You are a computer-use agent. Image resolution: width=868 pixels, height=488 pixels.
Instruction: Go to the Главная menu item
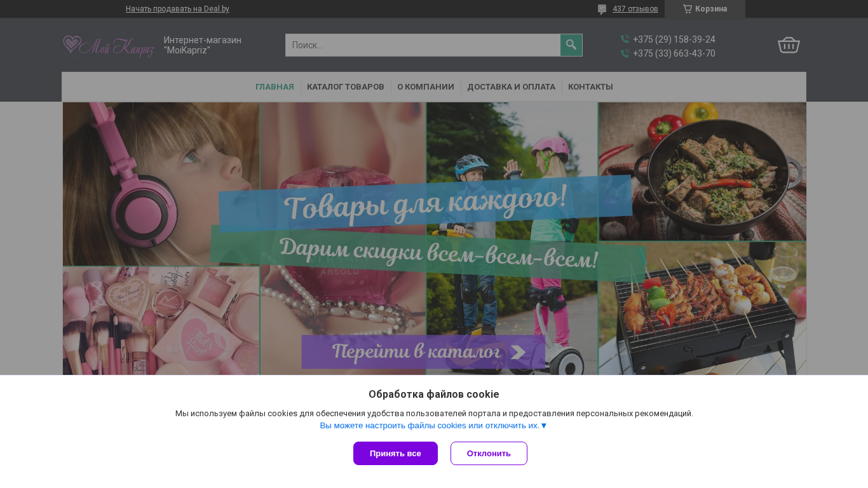click(x=275, y=87)
